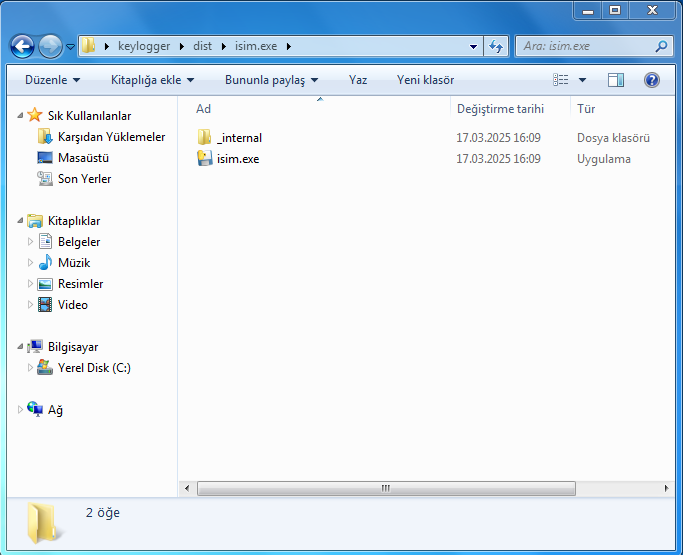Click the date of _internal row

click(x=498, y=138)
